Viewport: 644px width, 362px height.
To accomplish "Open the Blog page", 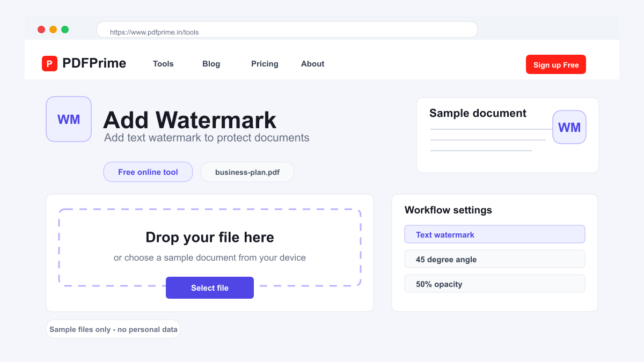I will pyautogui.click(x=211, y=64).
